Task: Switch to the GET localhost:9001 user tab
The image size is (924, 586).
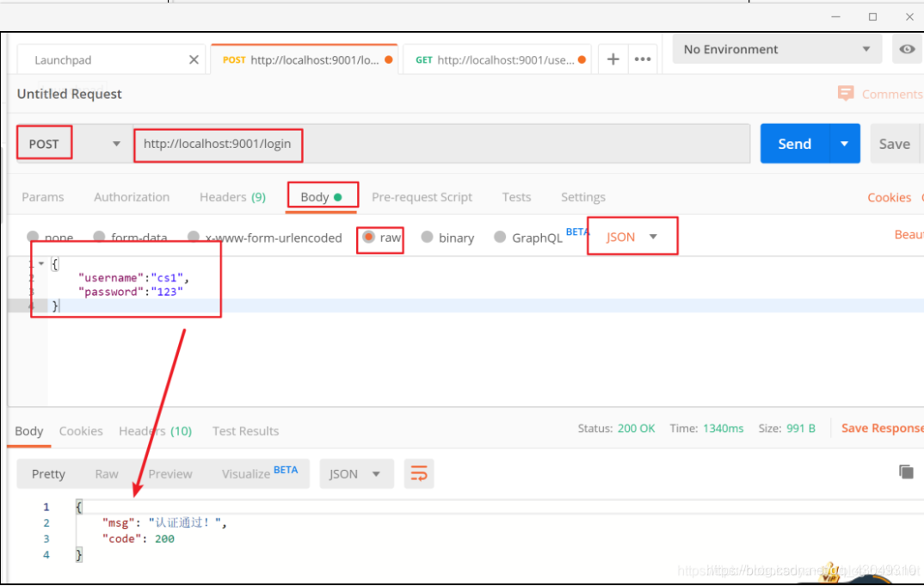Action: pyautogui.click(x=496, y=59)
